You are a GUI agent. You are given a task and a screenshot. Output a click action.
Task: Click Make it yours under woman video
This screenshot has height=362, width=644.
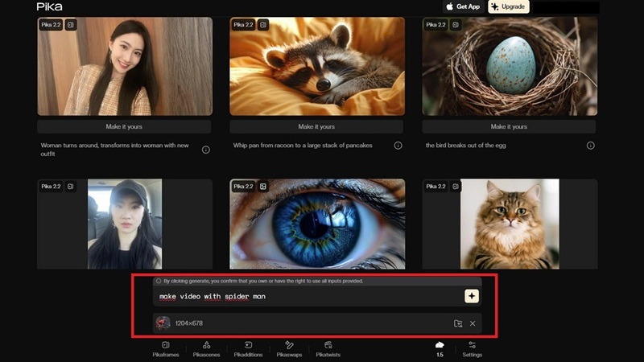(x=124, y=126)
